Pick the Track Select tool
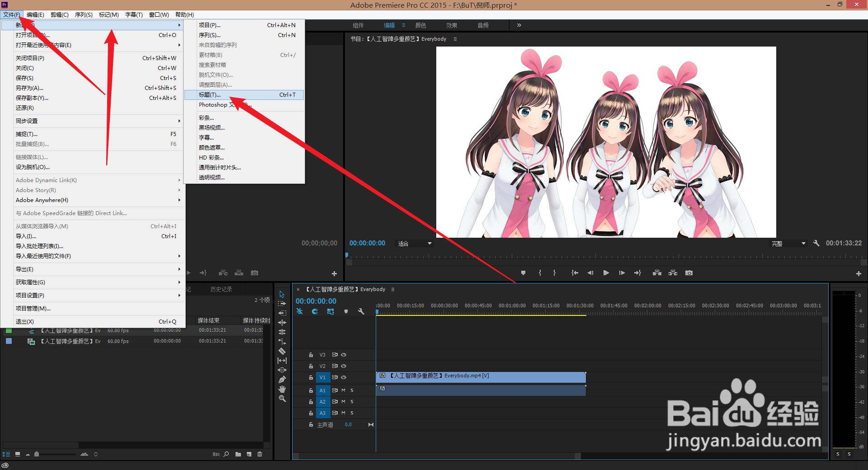 click(x=282, y=304)
